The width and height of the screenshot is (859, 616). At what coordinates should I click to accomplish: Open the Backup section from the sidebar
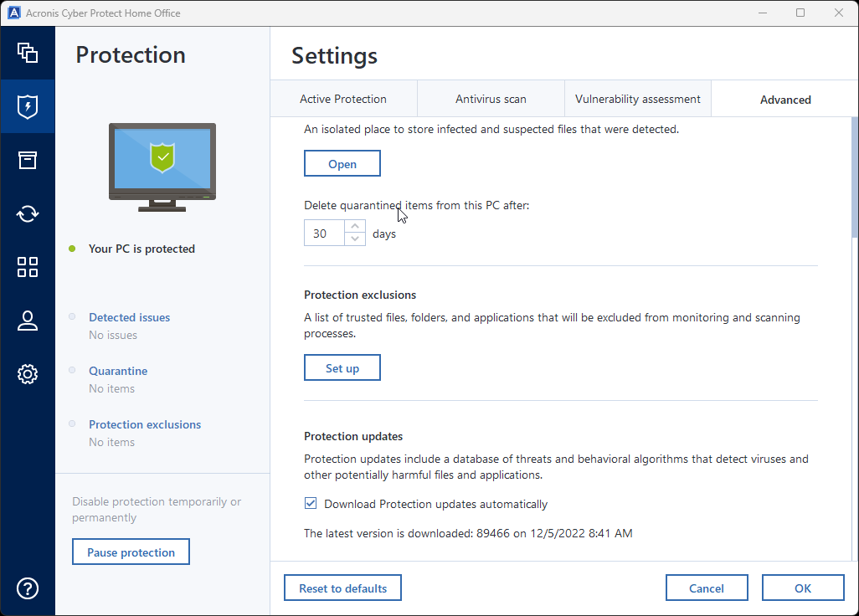[28, 53]
